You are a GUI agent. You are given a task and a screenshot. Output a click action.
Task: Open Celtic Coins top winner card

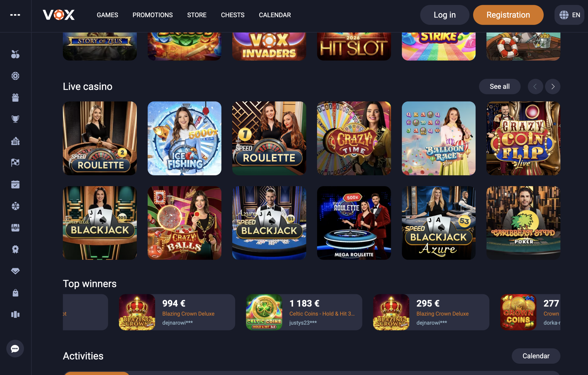(x=304, y=312)
